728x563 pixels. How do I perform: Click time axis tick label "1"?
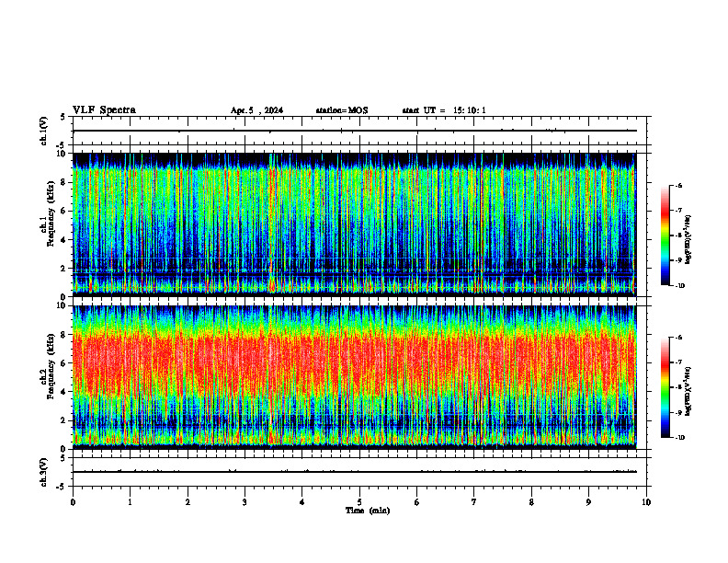click(130, 502)
